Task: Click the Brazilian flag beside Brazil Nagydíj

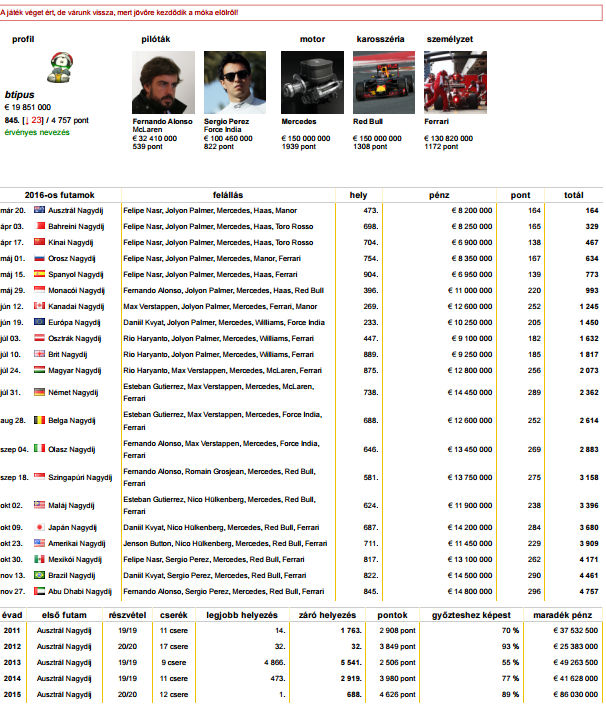Action: 39,575
